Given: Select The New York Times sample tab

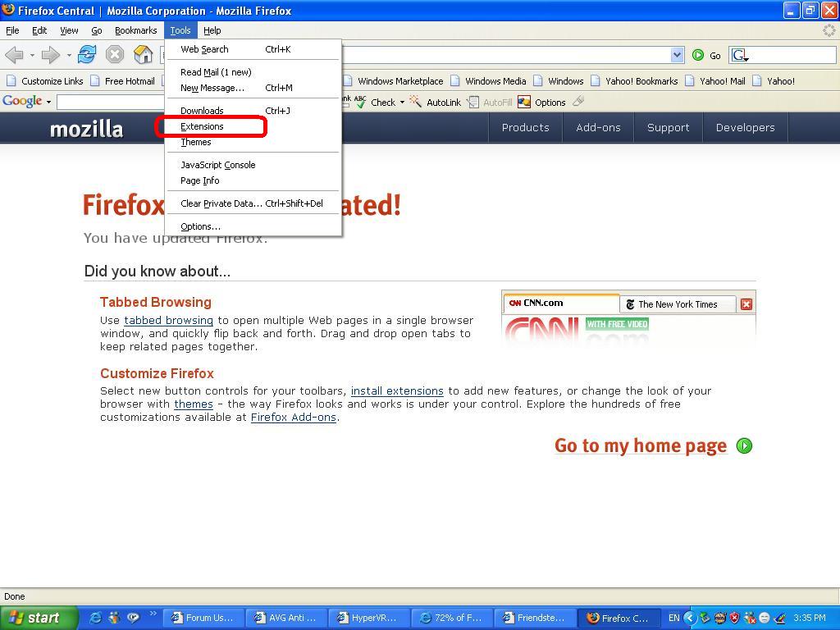Looking at the screenshot, I should (x=678, y=304).
